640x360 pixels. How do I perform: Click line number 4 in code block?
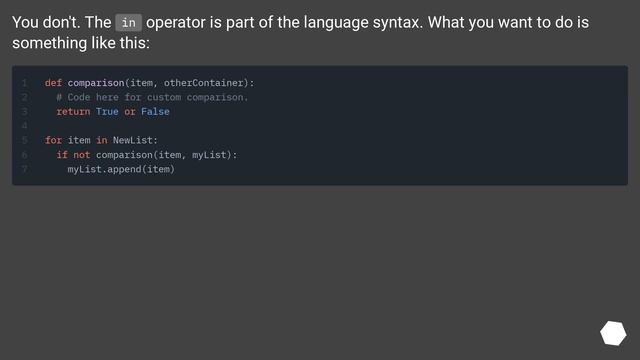[x=24, y=126]
